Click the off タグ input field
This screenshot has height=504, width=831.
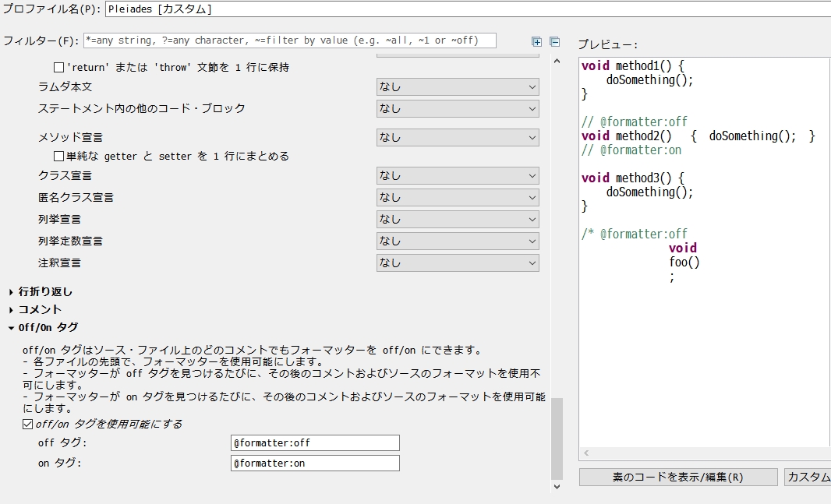pyautogui.click(x=315, y=443)
